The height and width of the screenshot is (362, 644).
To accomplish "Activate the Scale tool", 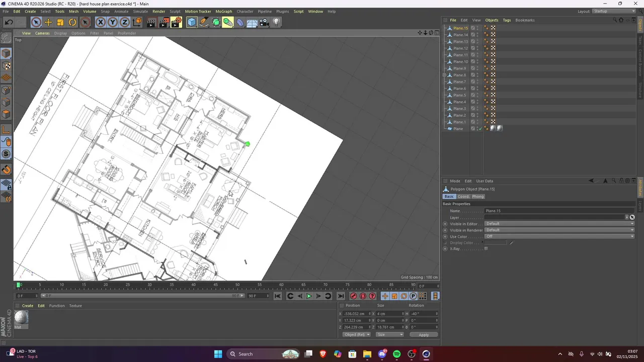I will (60, 22).
